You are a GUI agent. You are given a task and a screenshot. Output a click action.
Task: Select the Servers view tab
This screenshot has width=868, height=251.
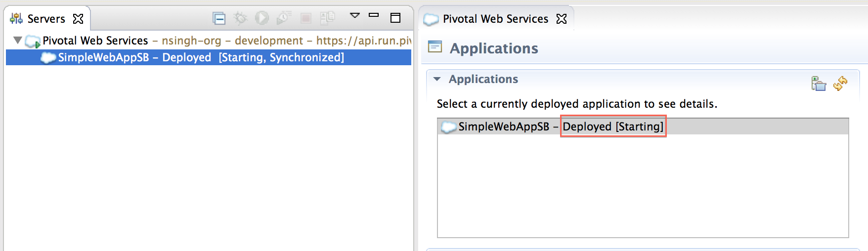(x=46, y=19)
